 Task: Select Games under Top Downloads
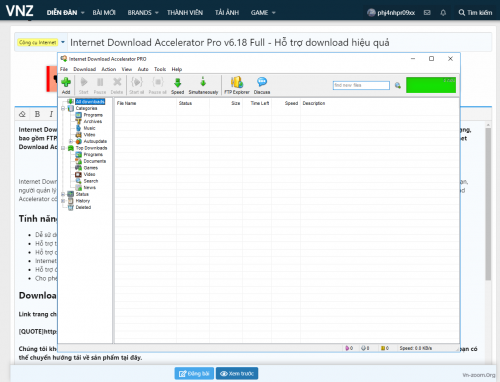[91, 168]
